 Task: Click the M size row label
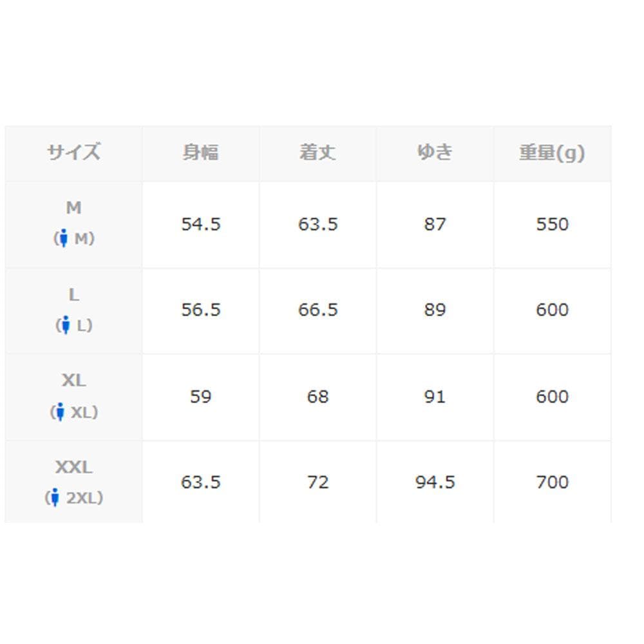73,208
